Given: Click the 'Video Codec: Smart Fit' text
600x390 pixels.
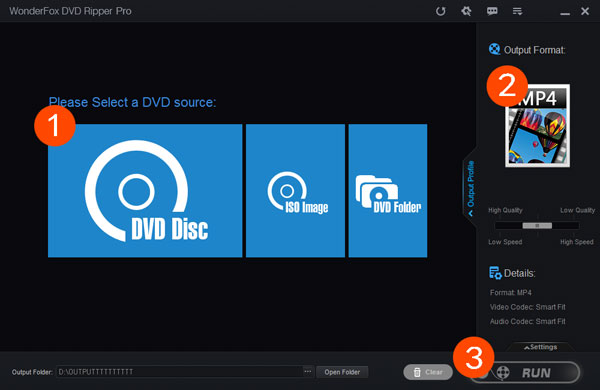Looking at the screenshot, I should 527,307.
